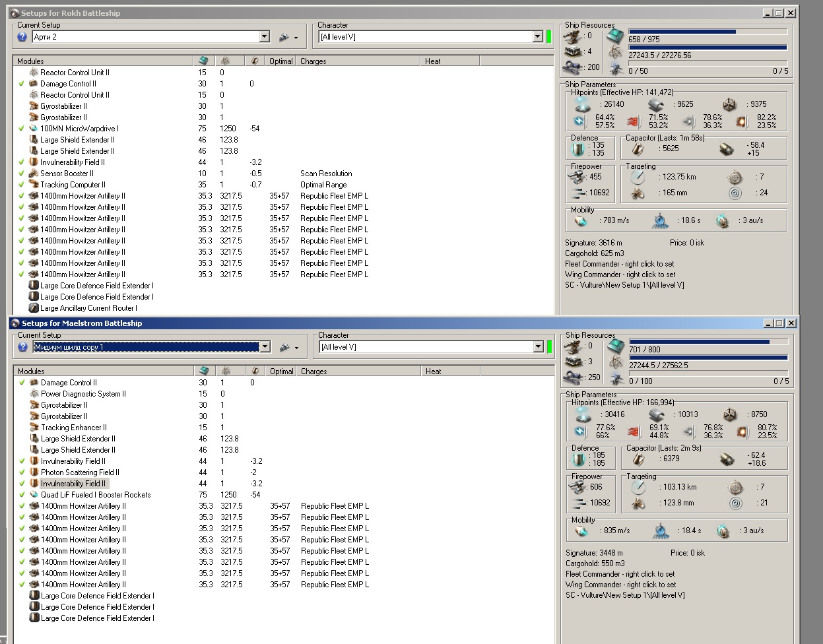Screen dimensions: 823x644
Task: Click Defence shield icon in Rokh window
Action: tap(577, 148)
